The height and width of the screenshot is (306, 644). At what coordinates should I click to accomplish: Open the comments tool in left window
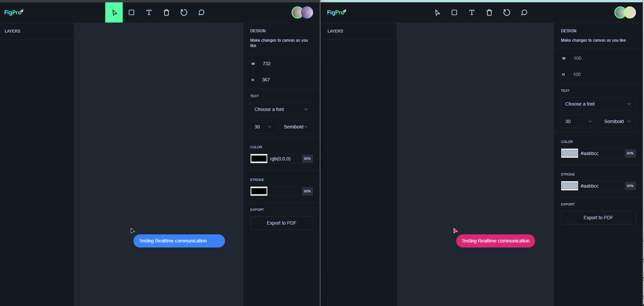click(x=201, y=12)
